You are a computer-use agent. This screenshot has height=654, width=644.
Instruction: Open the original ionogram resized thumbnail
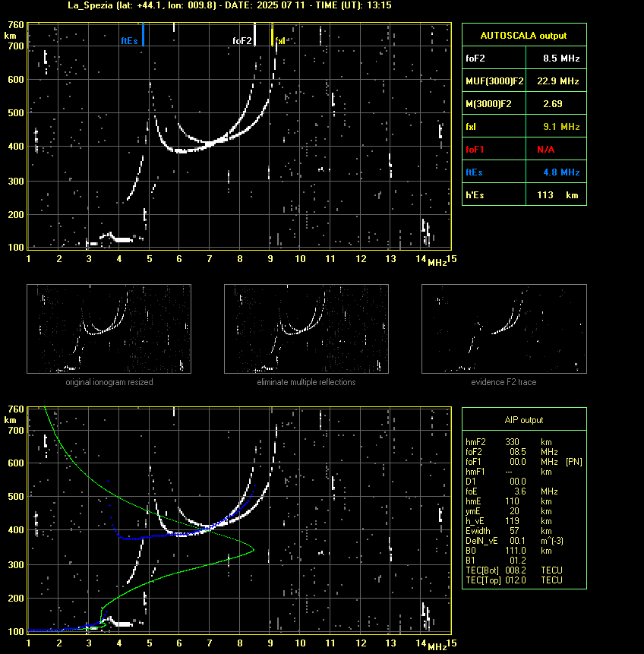pos(109,329)
